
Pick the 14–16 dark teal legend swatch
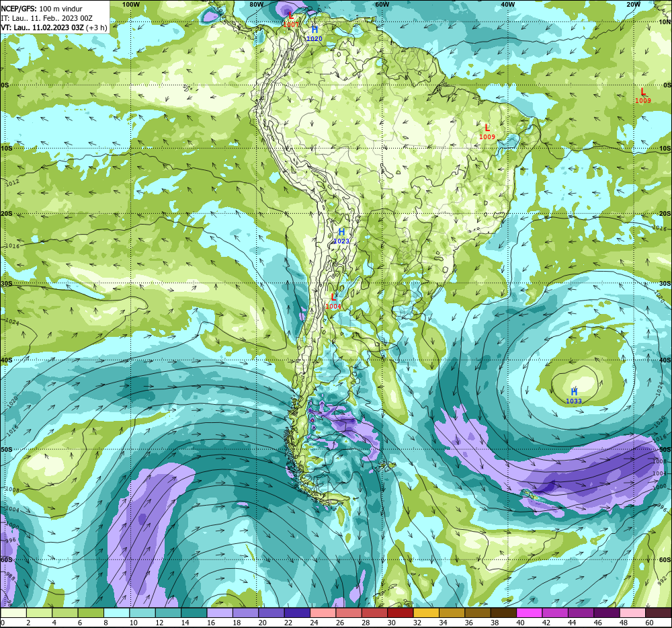pos(194,613)
